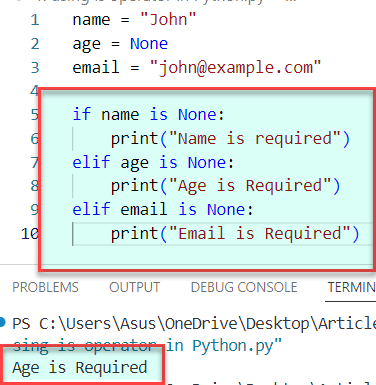This screenshot has width=376, height=385.
Task: Click the PS C:\Users\Asus terminal prompt line
Action: (194, 324)
